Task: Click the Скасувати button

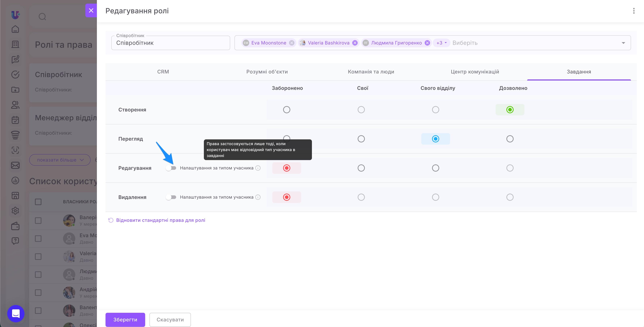Action: pyautogui.click(x=170, y=319)
